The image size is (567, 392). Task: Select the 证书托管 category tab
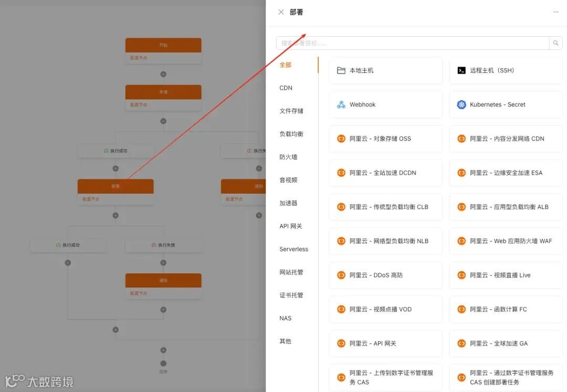coord(291,295)
